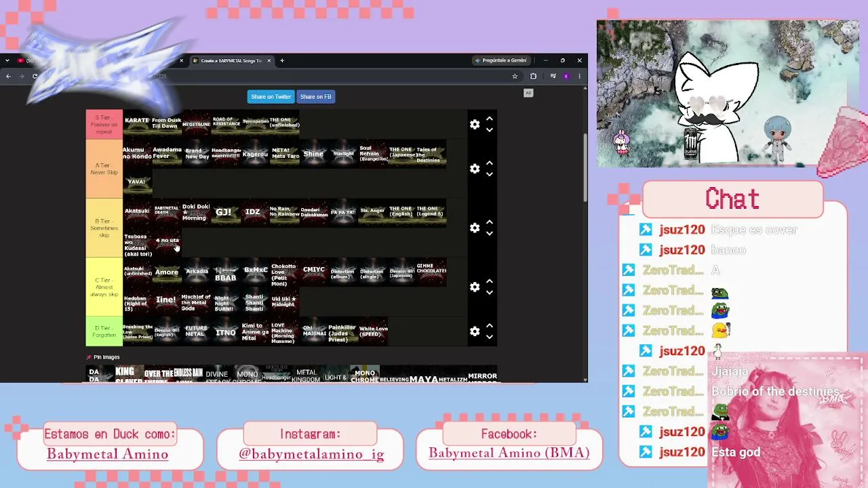Select the BxMxC song tile
Image resolution: width=868 pixels, height=488 pixels.
[x=255, y=271]
